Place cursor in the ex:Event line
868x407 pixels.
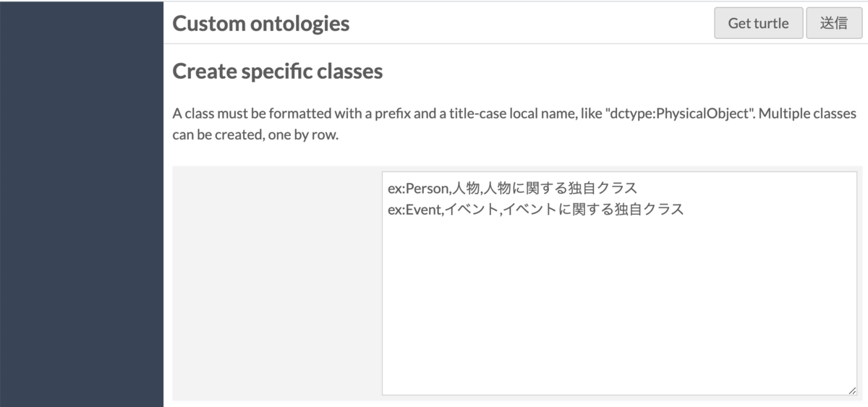(x=535, y=210)
